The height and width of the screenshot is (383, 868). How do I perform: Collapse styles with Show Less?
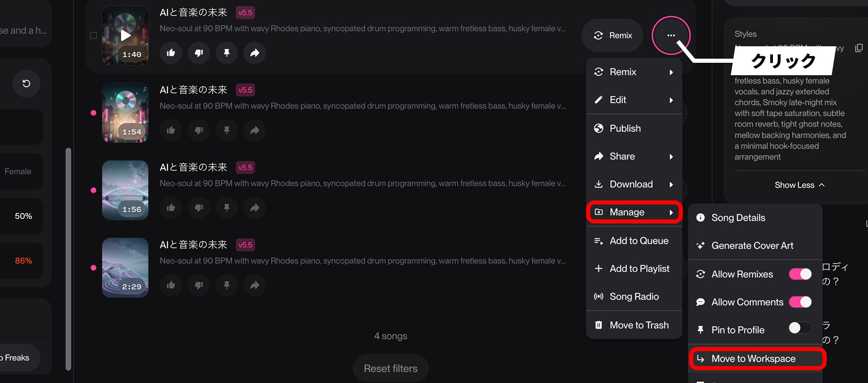(799, 185)
